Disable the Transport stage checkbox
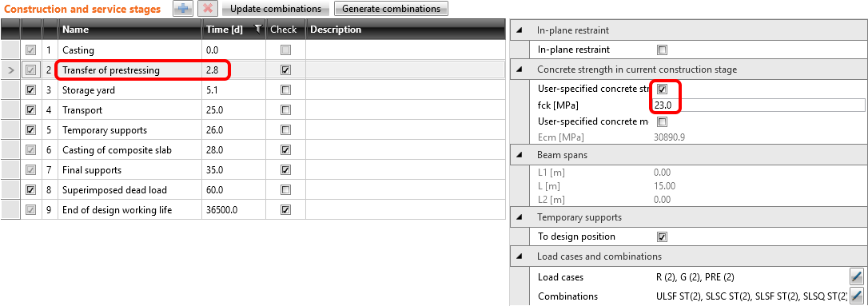The width and height of the screenshot is (868, 306). tap(31, 110)
